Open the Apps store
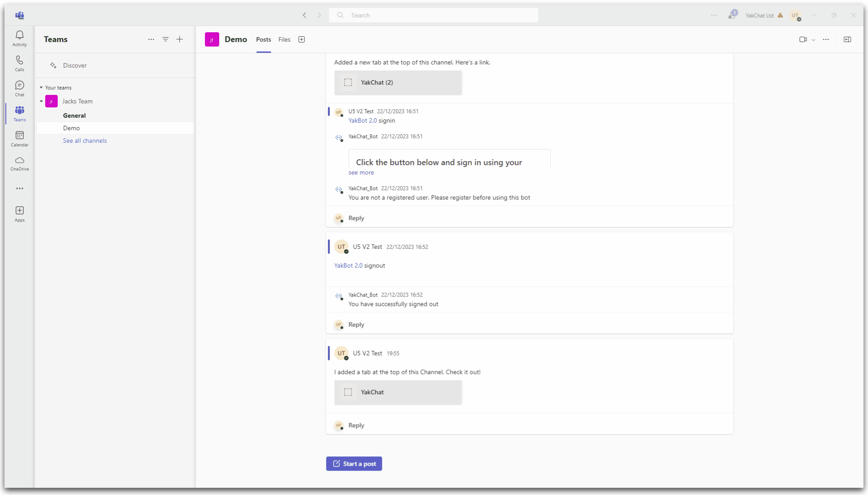Screen dimensions: 868x495 point(20,214)
